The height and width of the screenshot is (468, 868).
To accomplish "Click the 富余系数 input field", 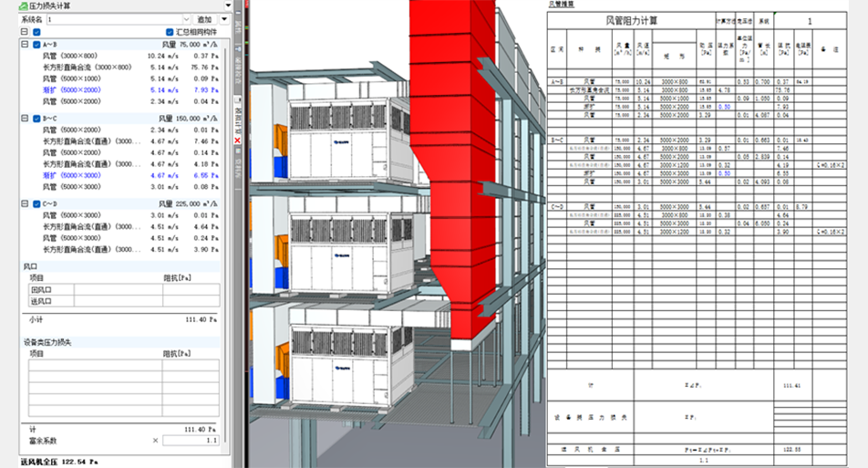I will pos(190,441).
